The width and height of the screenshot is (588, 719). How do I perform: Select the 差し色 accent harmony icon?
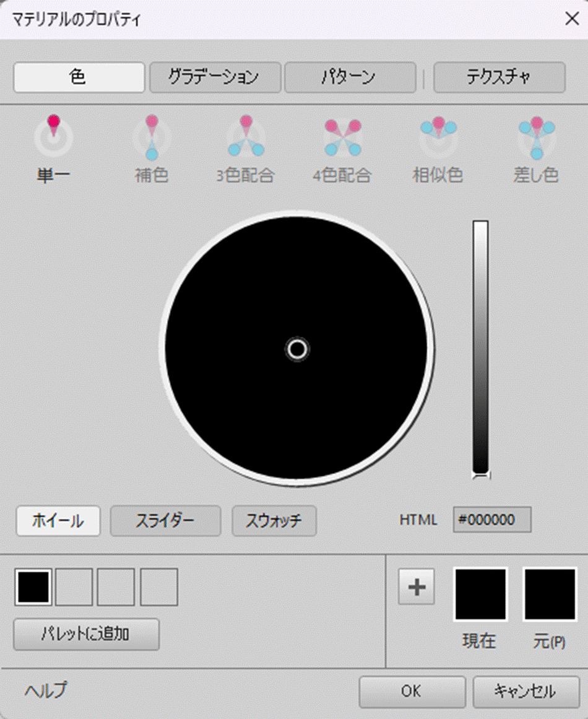coord(537,137)
